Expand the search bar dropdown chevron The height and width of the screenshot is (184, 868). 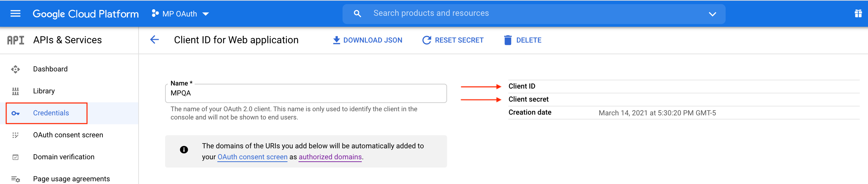[x=712, y=14]
